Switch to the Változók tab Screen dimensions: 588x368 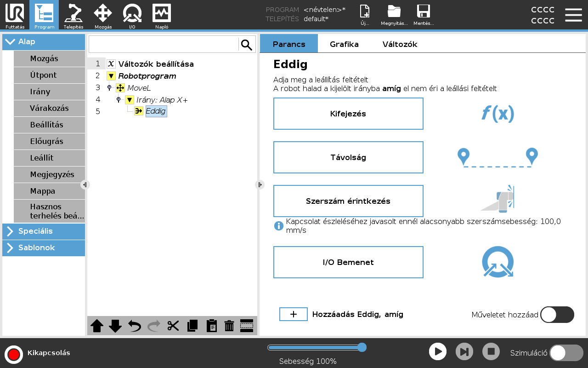click(x=400, y=44)
